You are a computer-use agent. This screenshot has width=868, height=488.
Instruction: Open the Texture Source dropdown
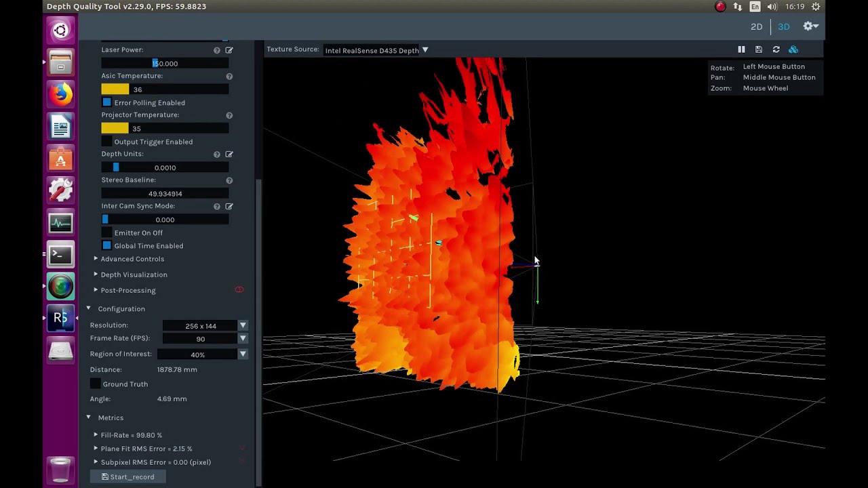coord(376,50)
